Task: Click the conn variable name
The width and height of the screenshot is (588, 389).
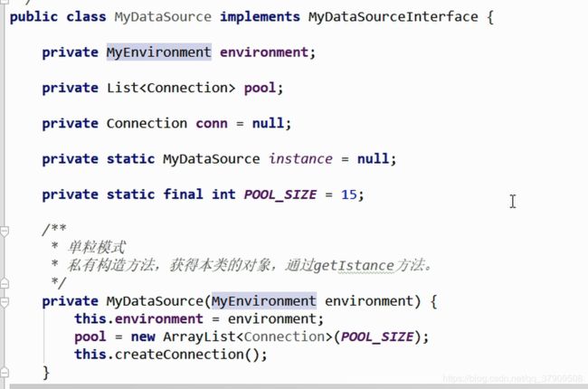Action: pyautogui.click(x=212, y=123)
